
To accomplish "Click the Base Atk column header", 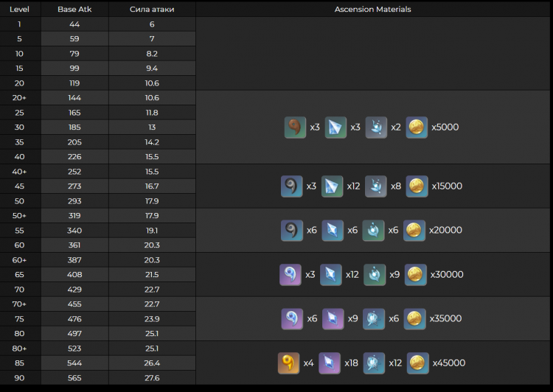I will (74, 10).
